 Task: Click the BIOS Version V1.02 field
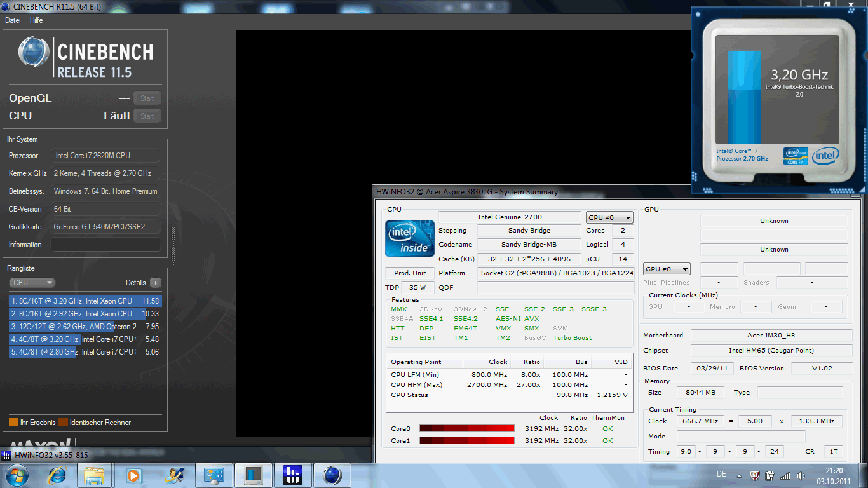[x=822, y=368]
